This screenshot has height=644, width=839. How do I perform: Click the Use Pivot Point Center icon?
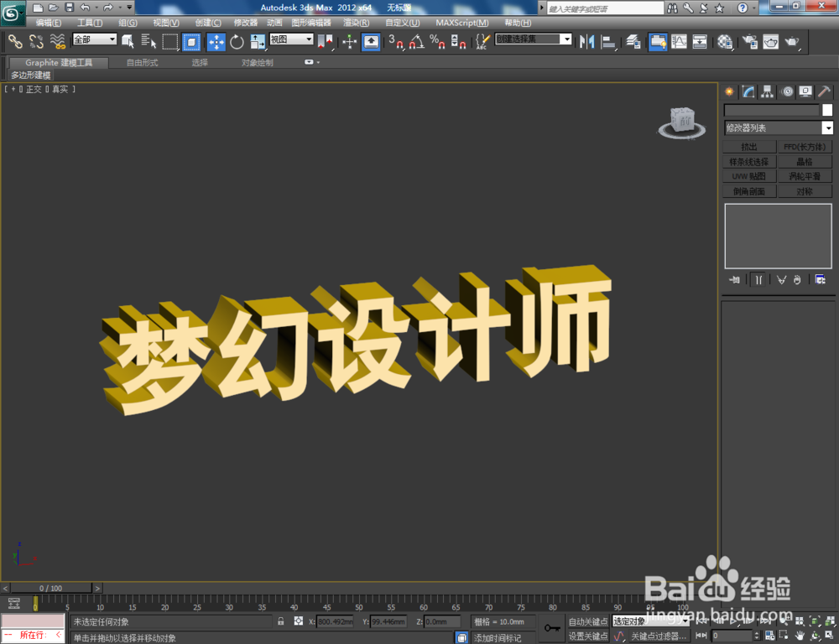(326, 41)
